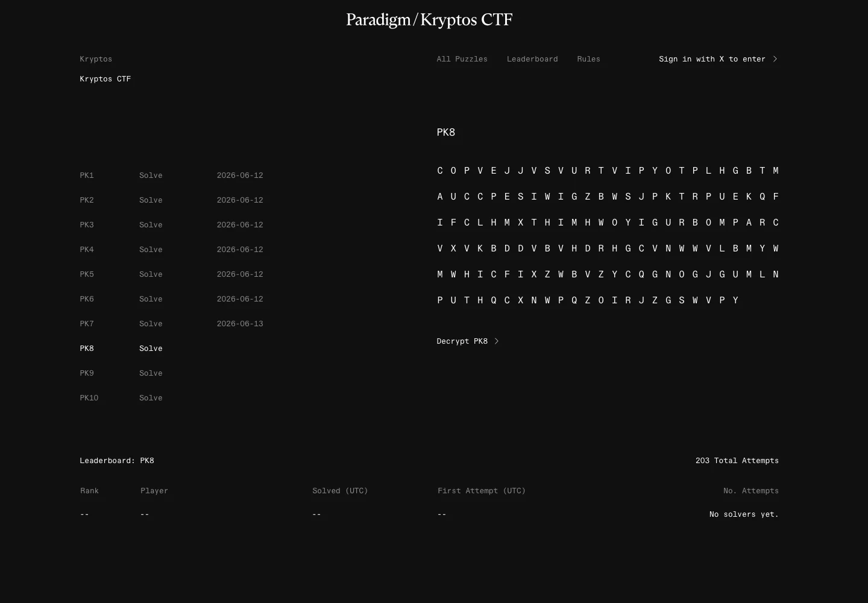Select the highlighted PK8 puzzle label

pyautogui.click(x=87, y=349)
